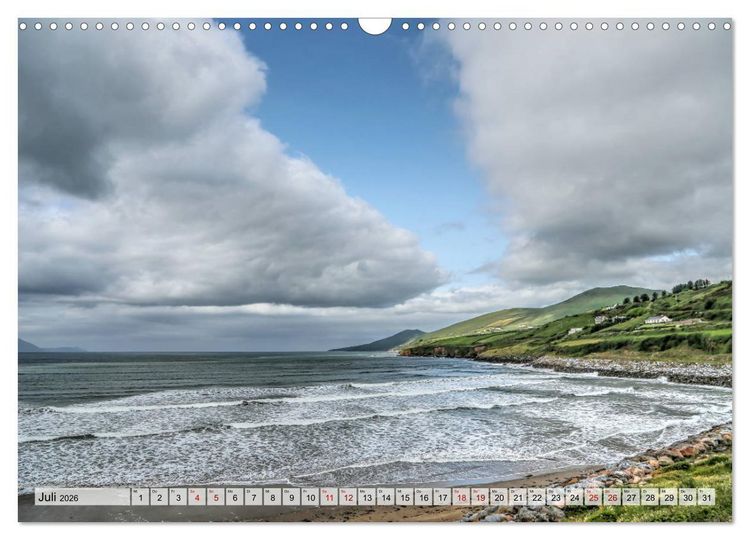Choose the red day 26 cell
This screenshot has height=540, width=750.
(x=613, y=496)
